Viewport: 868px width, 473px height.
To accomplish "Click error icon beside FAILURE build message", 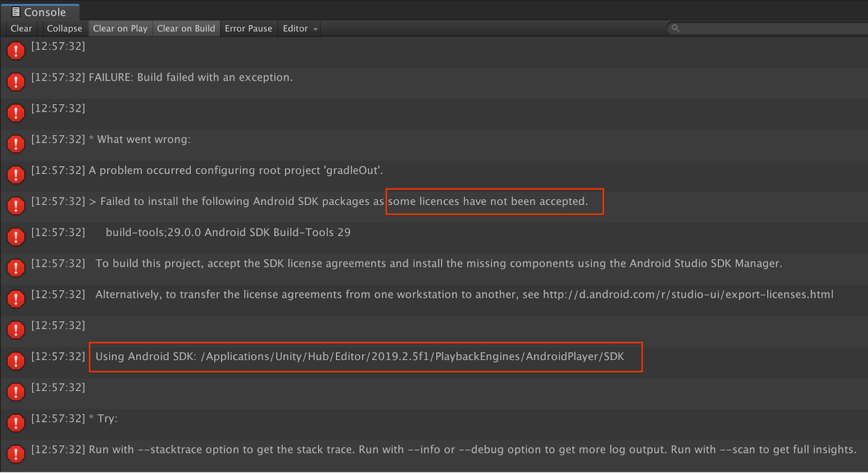I will click(16, 82).
